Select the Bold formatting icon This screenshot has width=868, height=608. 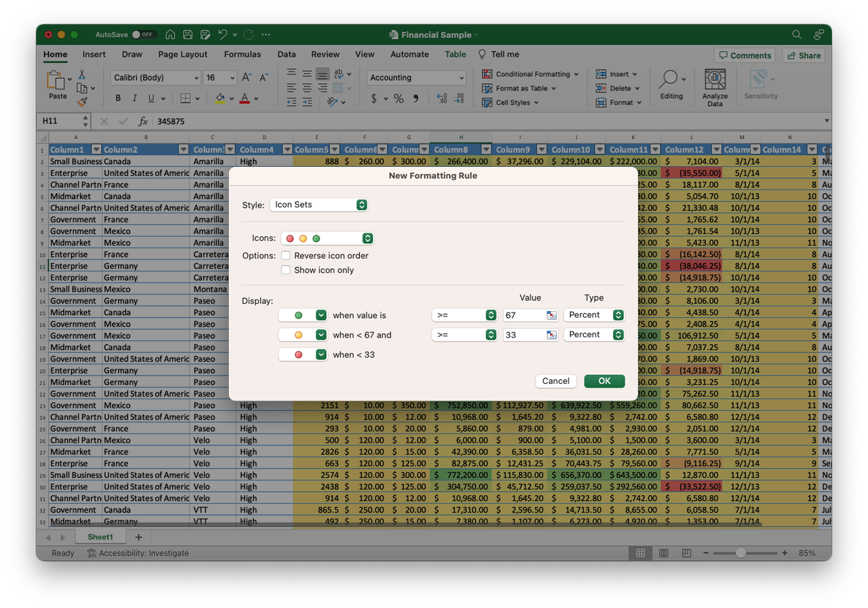coord(117,98)
